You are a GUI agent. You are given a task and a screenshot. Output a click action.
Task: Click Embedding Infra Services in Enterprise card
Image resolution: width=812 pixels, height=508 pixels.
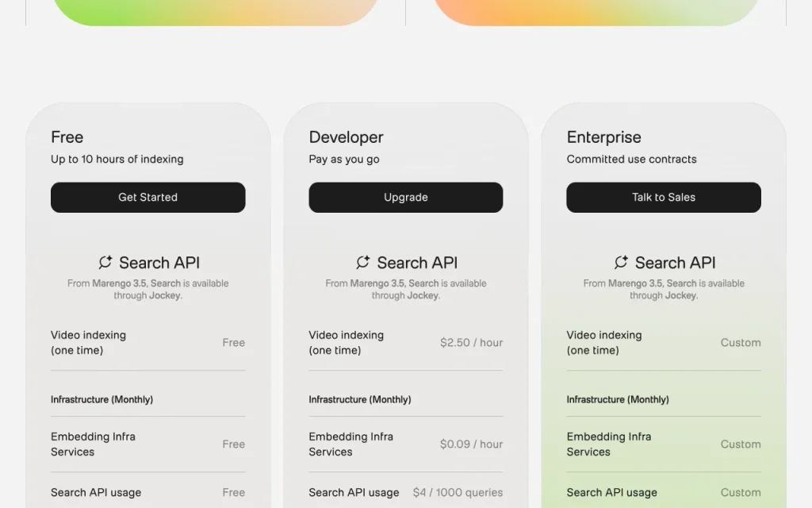coord(609,444)
